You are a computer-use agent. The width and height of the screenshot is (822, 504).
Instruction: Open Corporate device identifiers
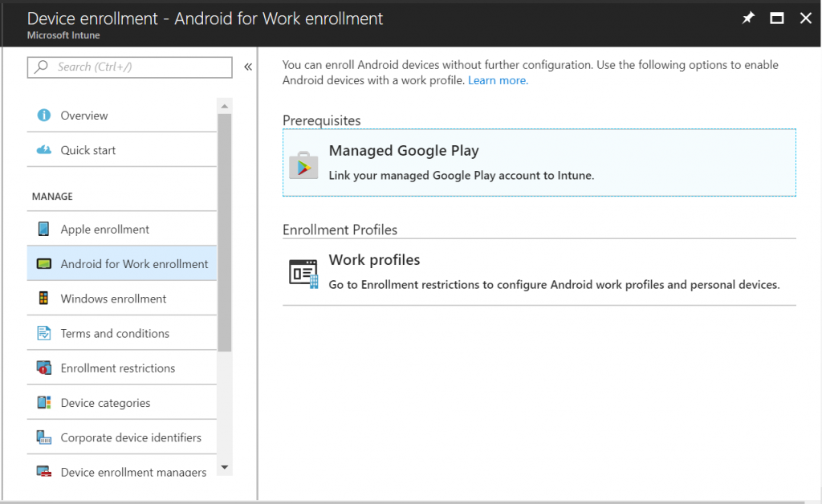[122, 437]
